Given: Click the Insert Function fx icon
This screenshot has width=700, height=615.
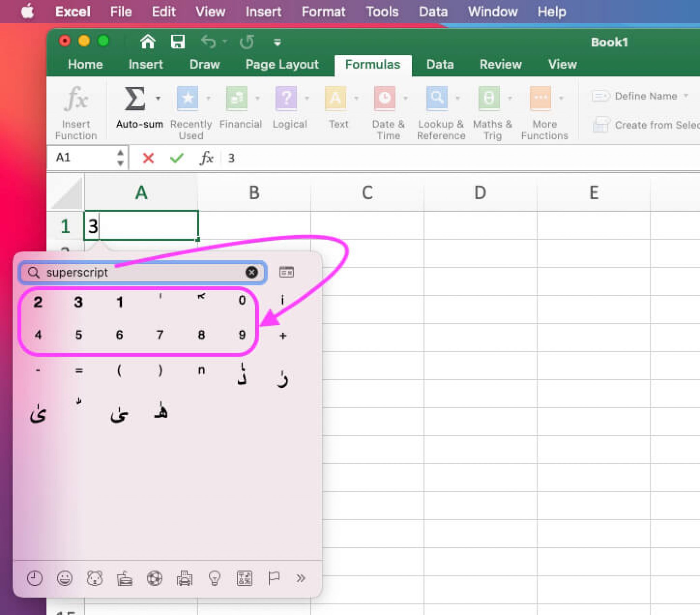Looking at the screenshot, I should tap(76, 99).
